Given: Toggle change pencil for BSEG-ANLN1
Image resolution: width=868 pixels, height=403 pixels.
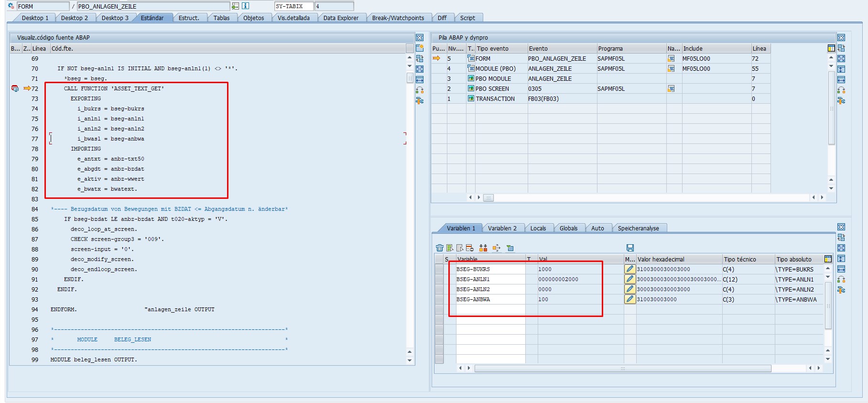Looking at the screenshot, I should click(630, 279).
